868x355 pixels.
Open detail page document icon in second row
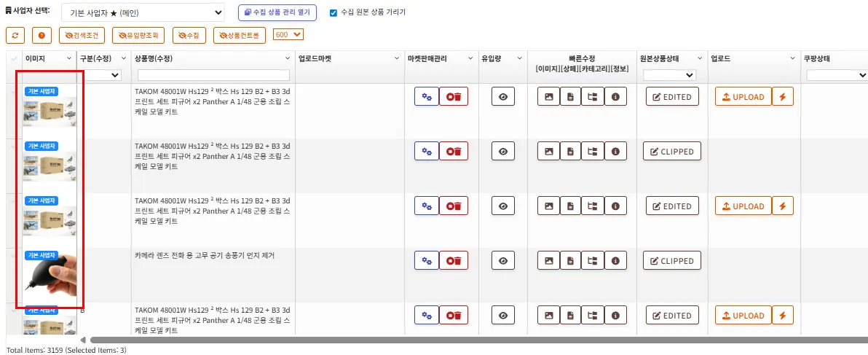tap(570, 152)
